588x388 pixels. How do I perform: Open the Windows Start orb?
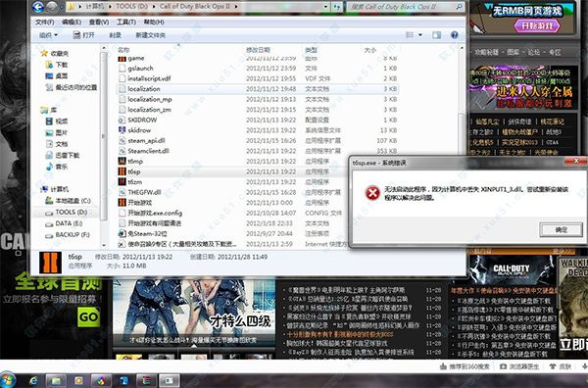[x=8, y=380]
